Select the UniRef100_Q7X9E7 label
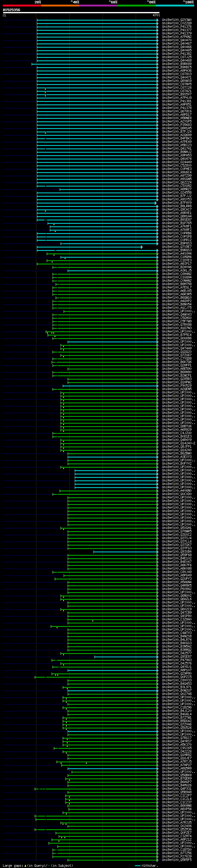 tap(177, 247)
